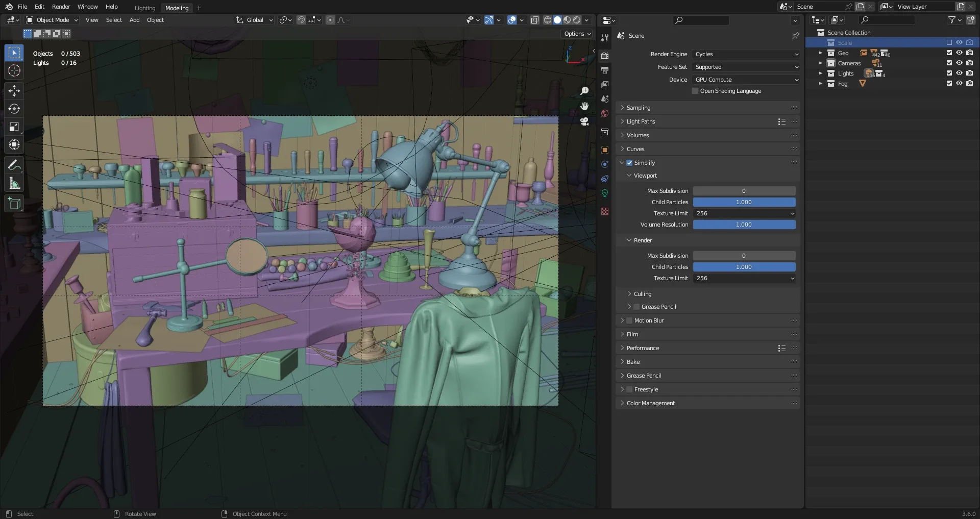Viewport: 980px width, 519px height.
Task: Open the View Layer properties tab
Action: [605, 84]
